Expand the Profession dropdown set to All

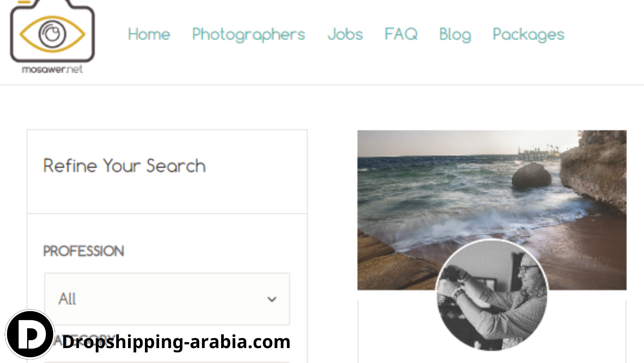[167, 299]
